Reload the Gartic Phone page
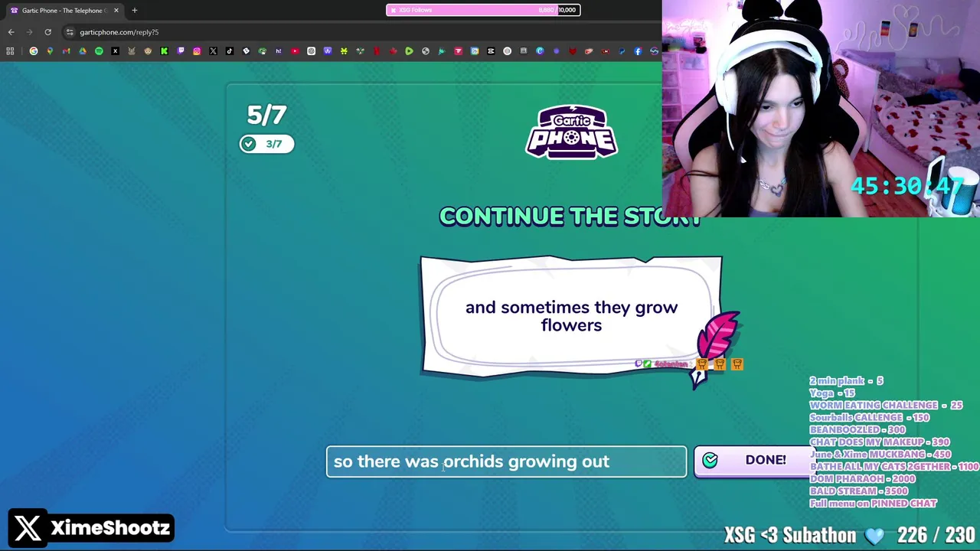 [x=47, y=32]
